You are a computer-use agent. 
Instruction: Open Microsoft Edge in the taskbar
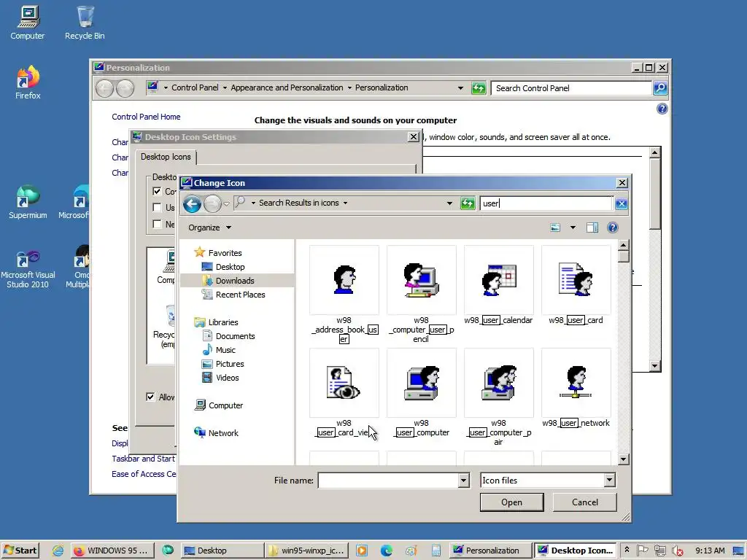point(387,551)
